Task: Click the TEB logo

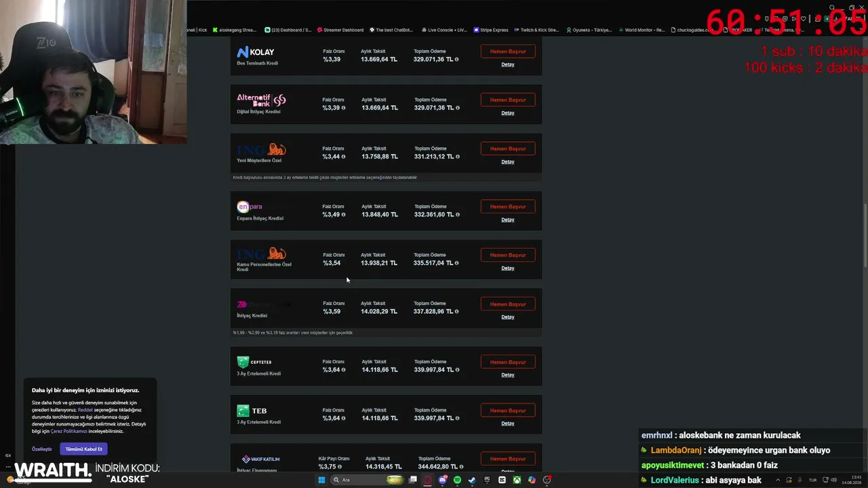Action: (252, 411)
